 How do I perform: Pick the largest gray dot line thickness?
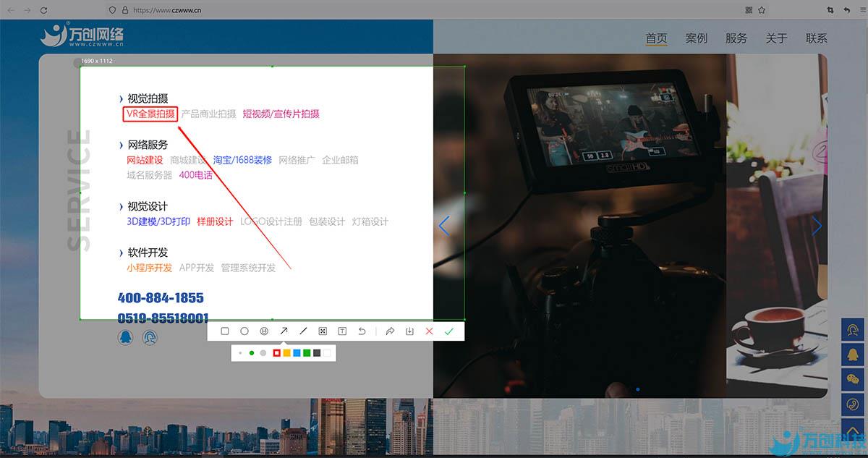pos(263,353)
